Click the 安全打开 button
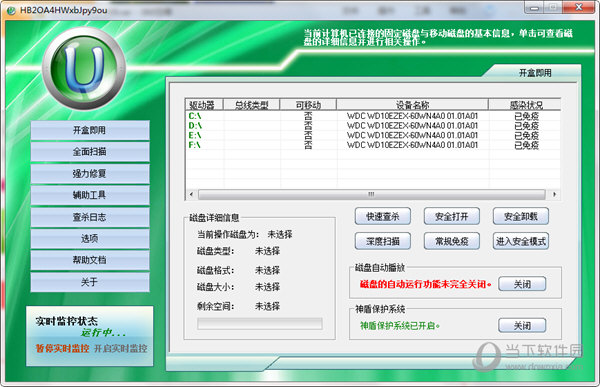This screenshot has width=600, height=387. point(452,216)
